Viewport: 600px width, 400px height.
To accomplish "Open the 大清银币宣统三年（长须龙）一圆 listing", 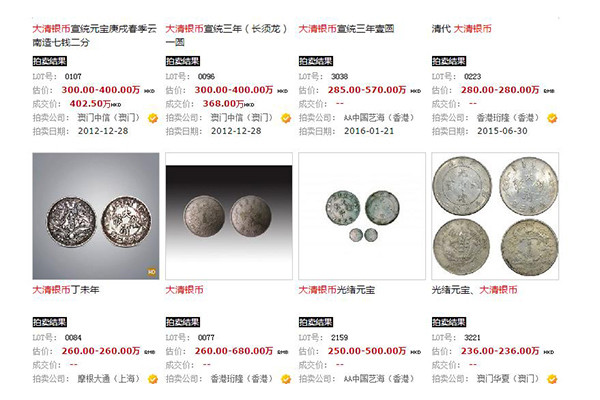I will click(x=226, y=35).
